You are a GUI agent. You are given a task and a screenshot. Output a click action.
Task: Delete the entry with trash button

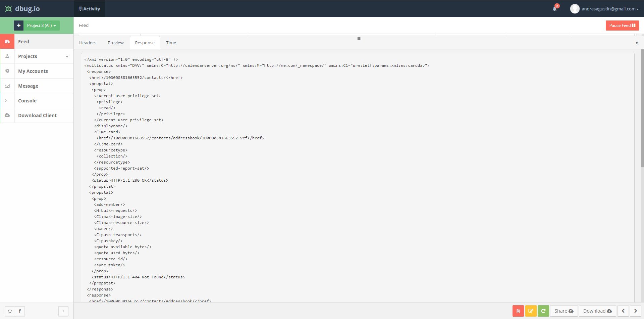[518, 311]
